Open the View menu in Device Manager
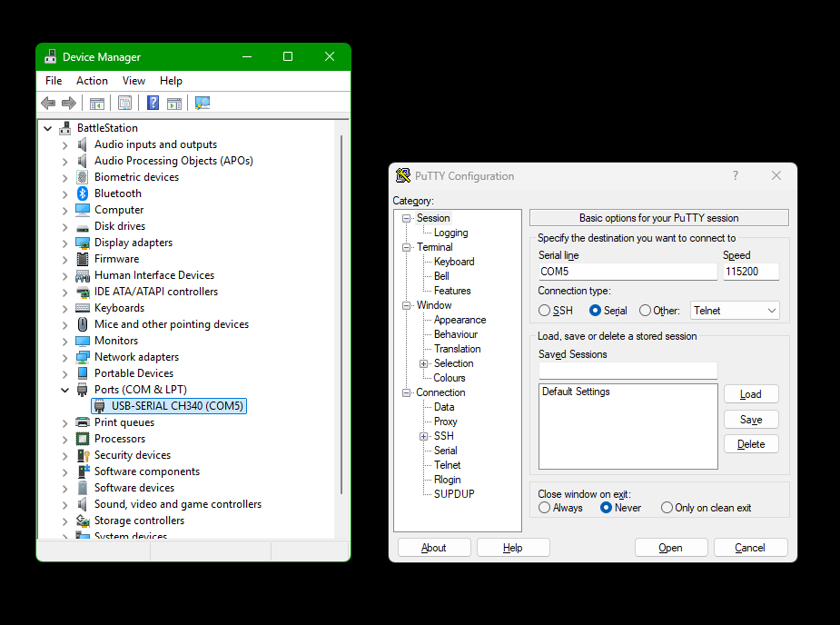The width and height of the screenshot is (840, 625). point(133,81)
